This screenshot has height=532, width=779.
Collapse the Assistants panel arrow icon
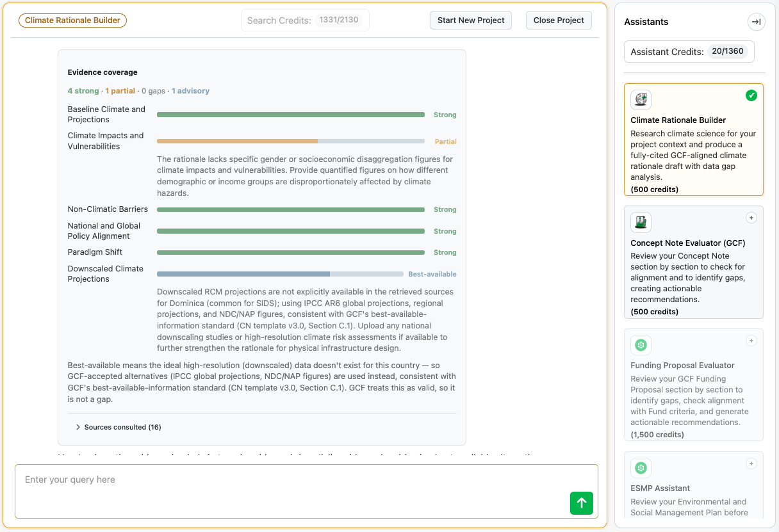756,22
